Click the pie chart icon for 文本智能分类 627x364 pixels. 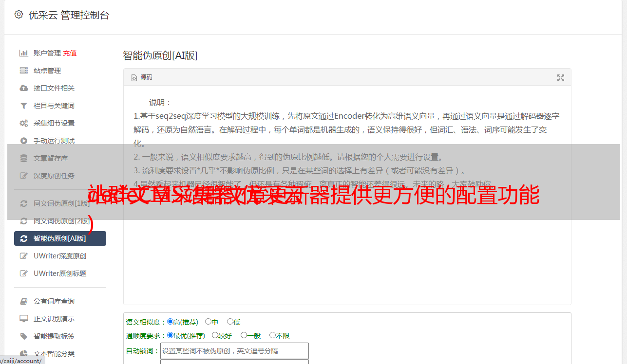coord(23,354)
